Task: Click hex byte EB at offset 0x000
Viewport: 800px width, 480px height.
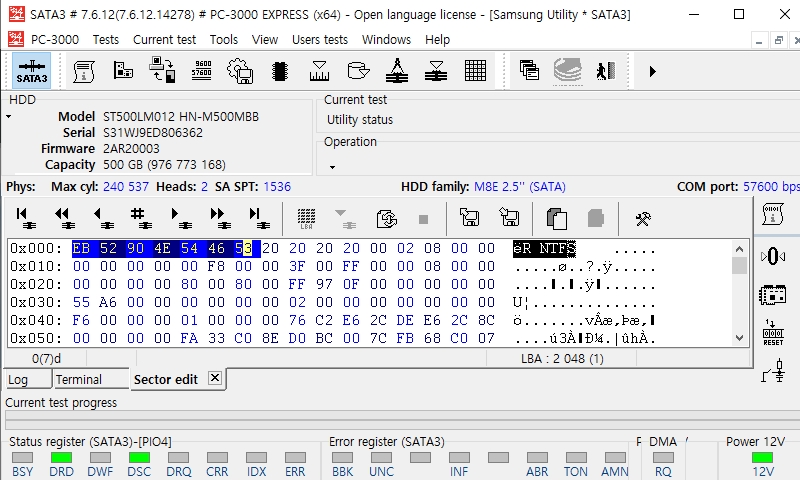Action: pyautogui.click(x=81, y=248)
